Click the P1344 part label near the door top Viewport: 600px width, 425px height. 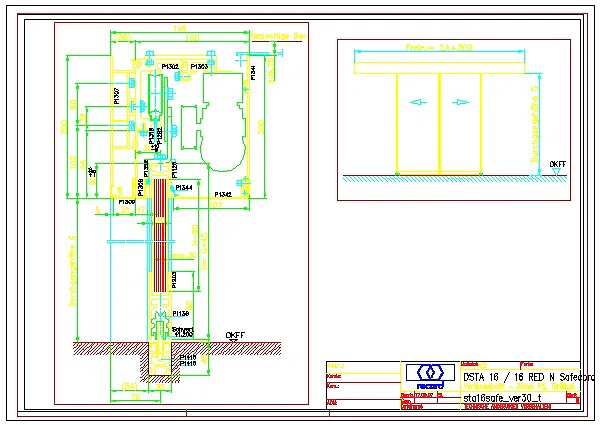pyautogui.click(x=184, y=187)
